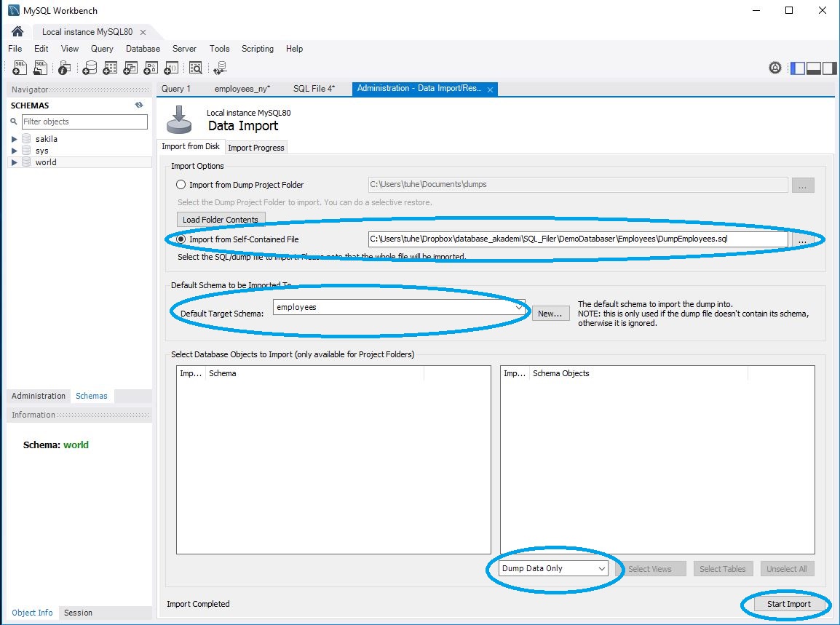Image resolution: width=840 pixels, height=625 pixels.
Task: Click the Select Tables button
Action: [x=723, y=569]
